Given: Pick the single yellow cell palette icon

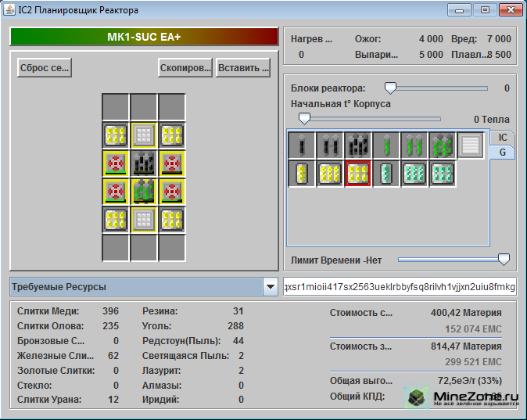Looking at the screenshot, I should click(x=301, y=174).
